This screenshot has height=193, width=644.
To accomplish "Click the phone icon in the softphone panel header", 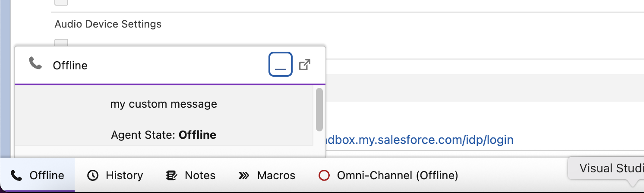I will pos(35,64).
